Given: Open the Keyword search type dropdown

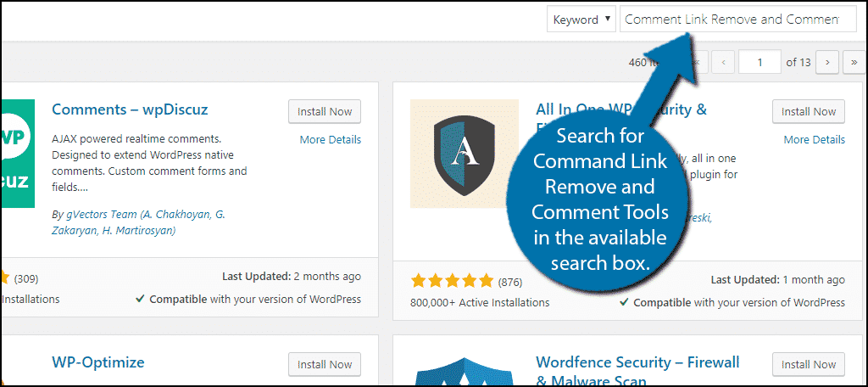Looking at the screenshot, I should 581,20.
